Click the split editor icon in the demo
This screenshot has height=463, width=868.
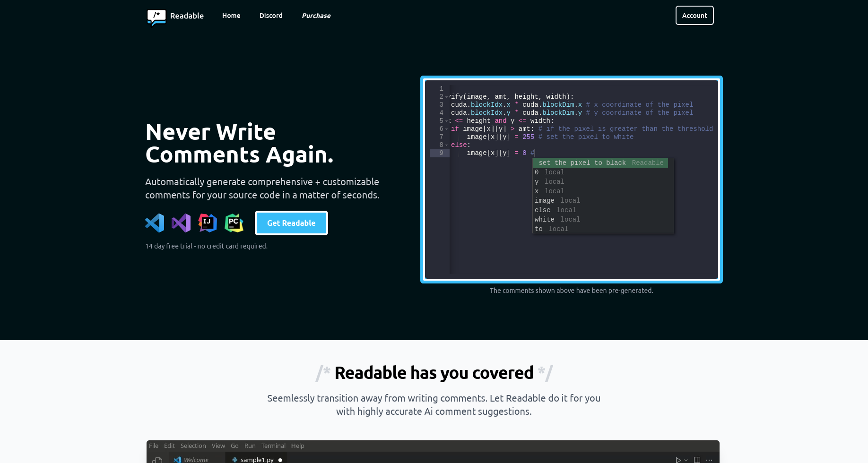696,459
